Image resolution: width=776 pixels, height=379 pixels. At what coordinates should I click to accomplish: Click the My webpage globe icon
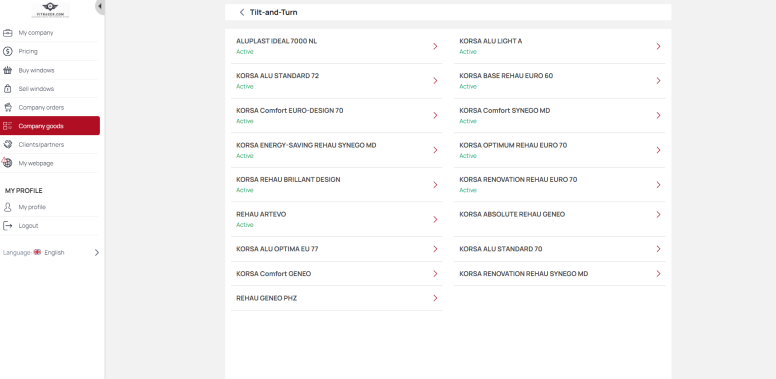point(7,163)
